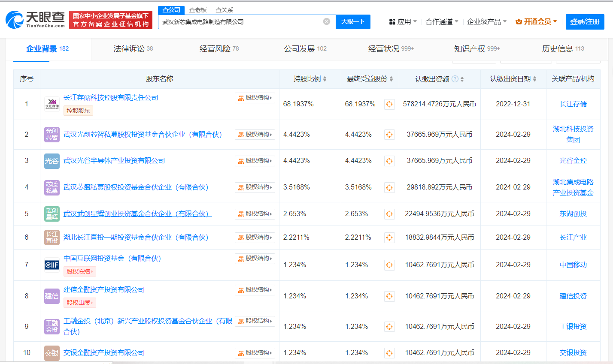Image resolution: width=613 pixels, height=364 pixels.
Task: Open 武汉武创星辉创业投资基金合伙企业 link
Action: tap(137, 214)
